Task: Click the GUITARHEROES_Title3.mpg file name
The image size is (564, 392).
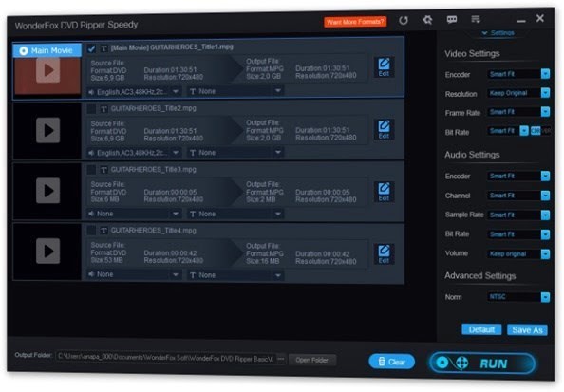Action: pos(154,169)
